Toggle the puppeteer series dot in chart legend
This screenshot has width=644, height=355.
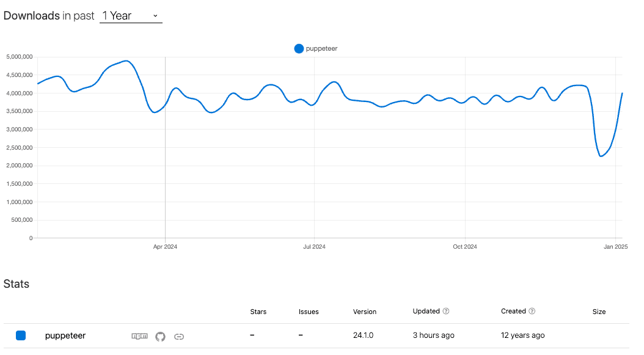tap(299, 48)
